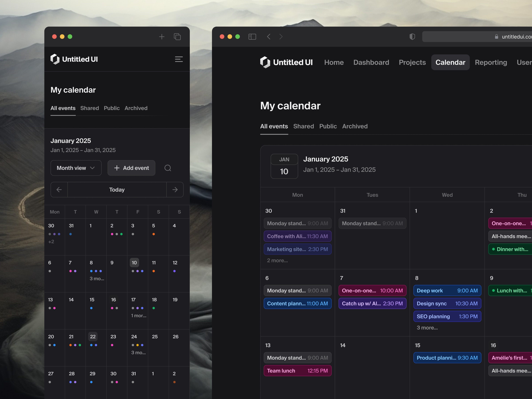This screenshot has height=399, width=532.
Task: Toggle the browser sidebar panel
Action: point(252,37)
